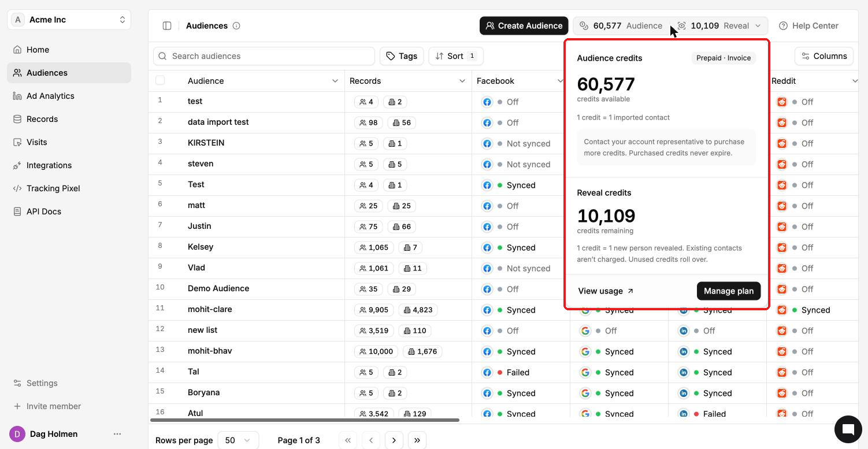
Task: Expand the Reddit column header menu
Action: [855, 81]
